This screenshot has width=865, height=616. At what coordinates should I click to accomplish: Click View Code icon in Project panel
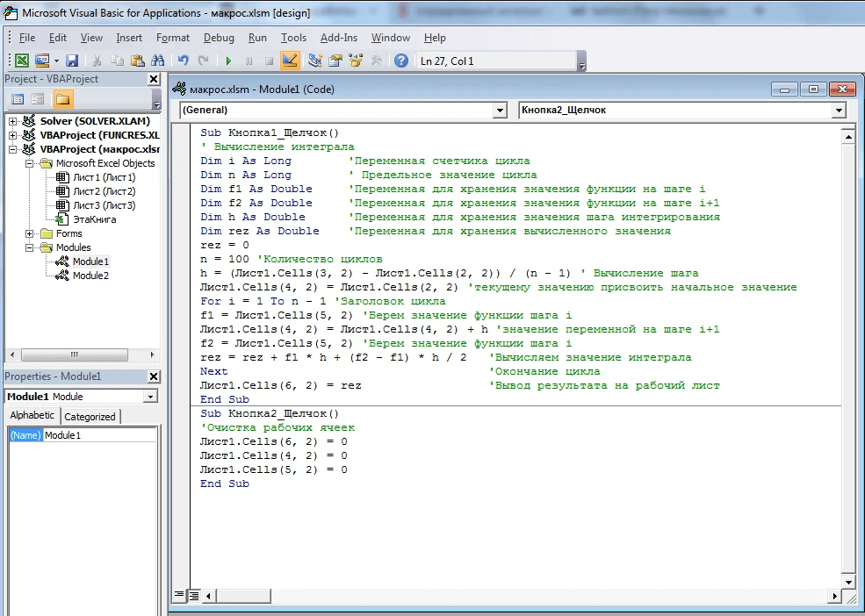point(18,99)
